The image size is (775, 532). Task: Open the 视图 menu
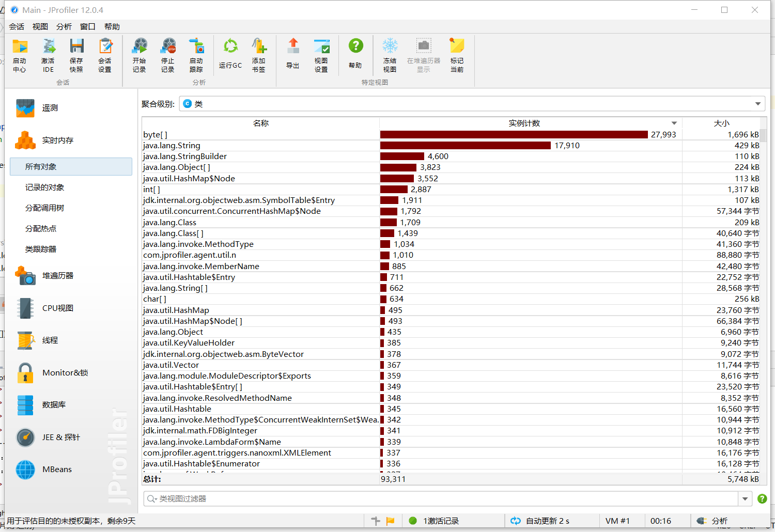[x=40, y=26]
